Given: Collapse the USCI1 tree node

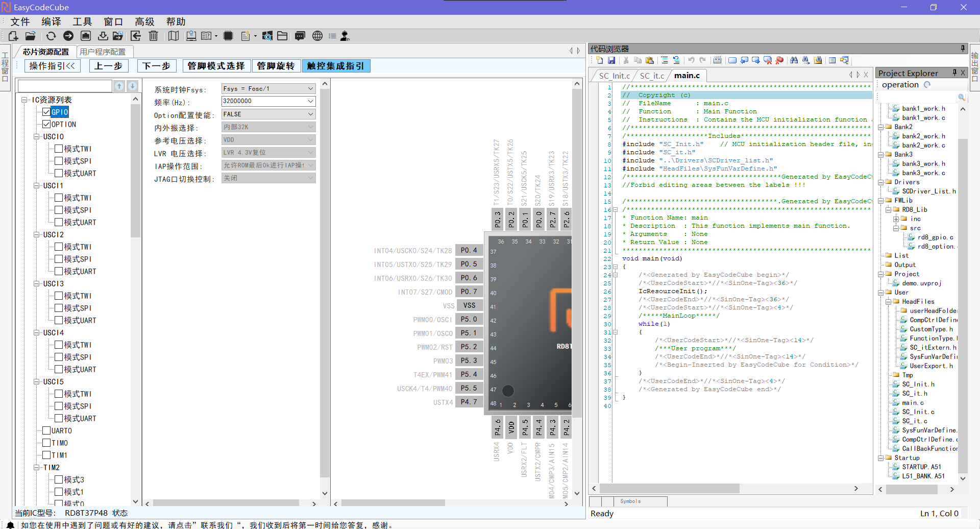Looking at the screenshot, I should 37,185.
